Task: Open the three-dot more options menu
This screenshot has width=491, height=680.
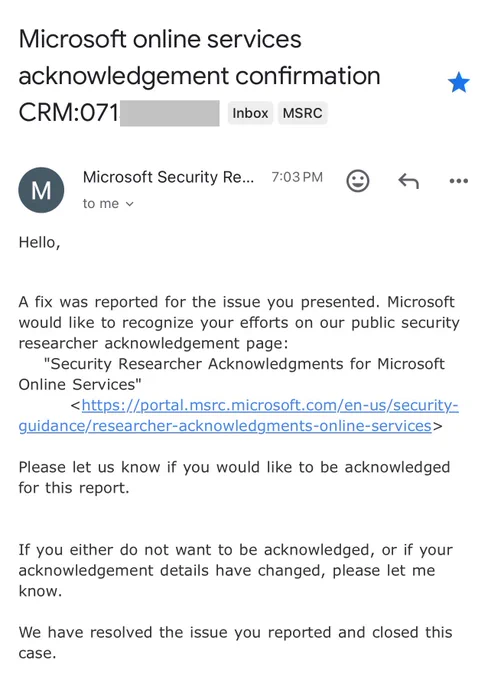Action: pyautogui.click(x=458, y=181)
